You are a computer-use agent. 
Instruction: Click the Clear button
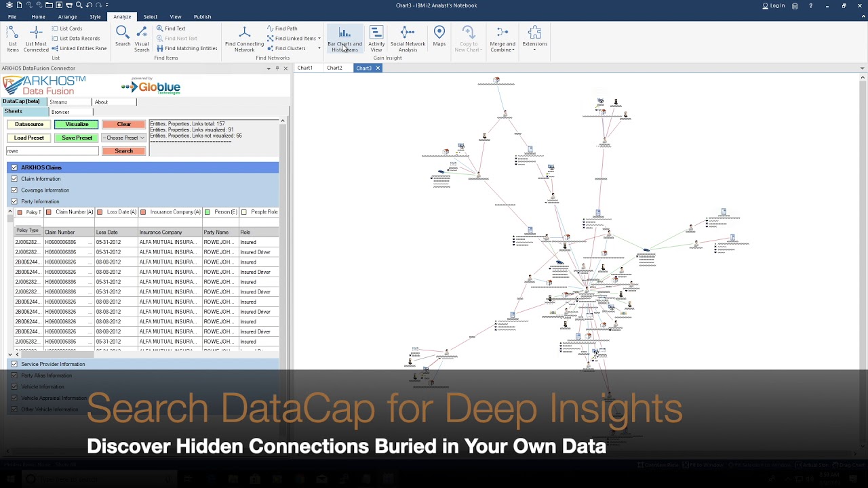[x=123, y=125]
